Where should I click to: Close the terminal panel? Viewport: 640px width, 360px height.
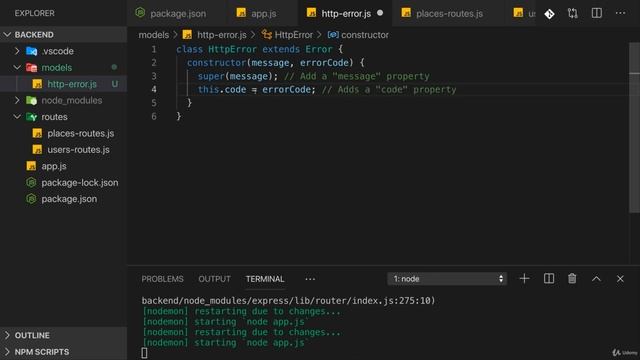[x=620, y=279]
